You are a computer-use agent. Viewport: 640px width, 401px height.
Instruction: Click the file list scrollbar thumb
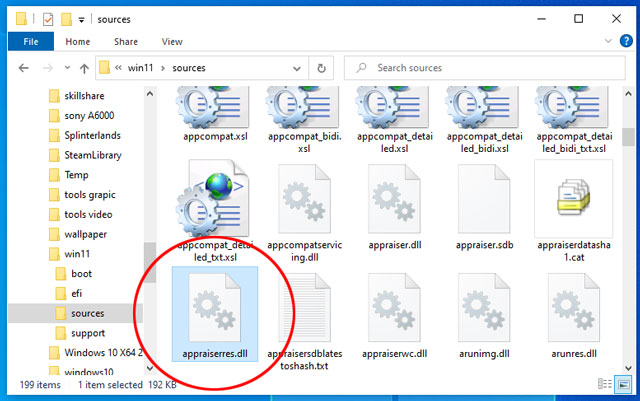point(628,137)
